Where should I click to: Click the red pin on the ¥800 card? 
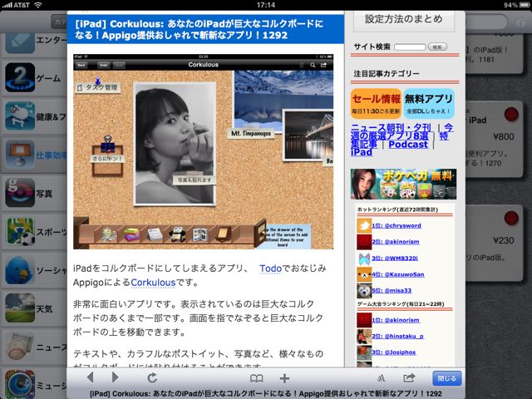[x=511, y=115]
